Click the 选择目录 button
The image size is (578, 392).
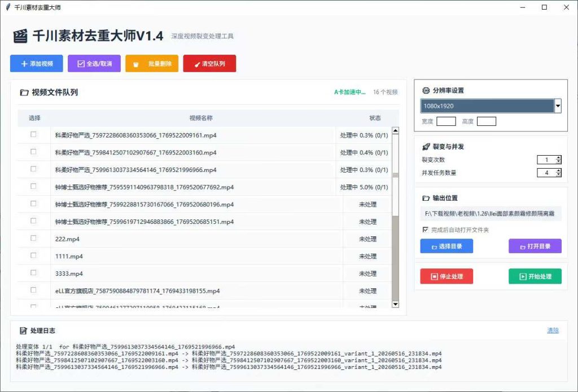[x=446, y=246]
